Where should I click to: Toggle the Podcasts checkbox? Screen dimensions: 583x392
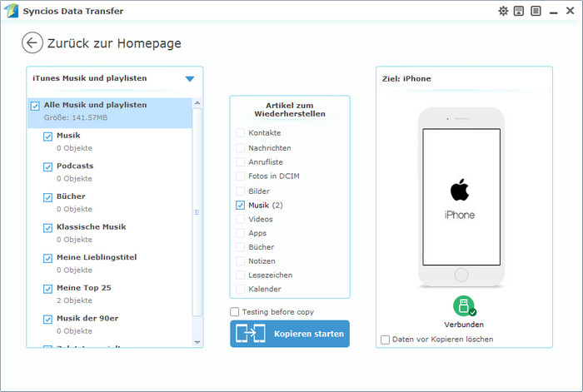47,167
